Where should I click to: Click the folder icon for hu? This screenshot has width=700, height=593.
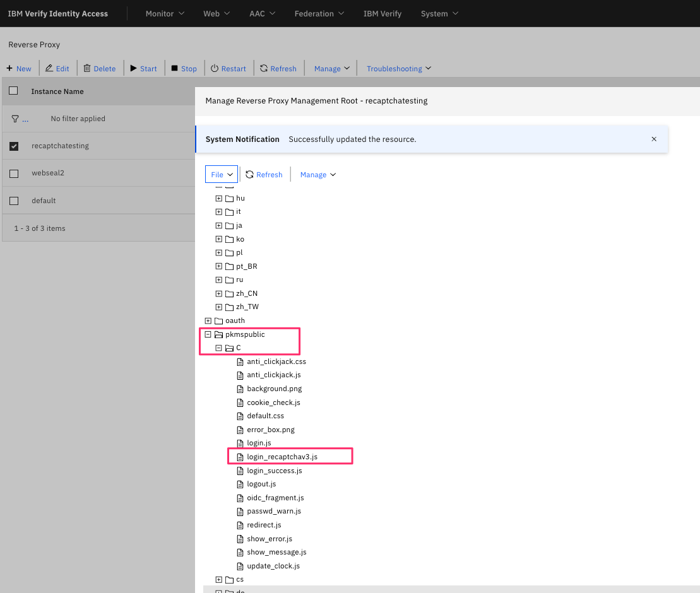(x=230, y=199)
